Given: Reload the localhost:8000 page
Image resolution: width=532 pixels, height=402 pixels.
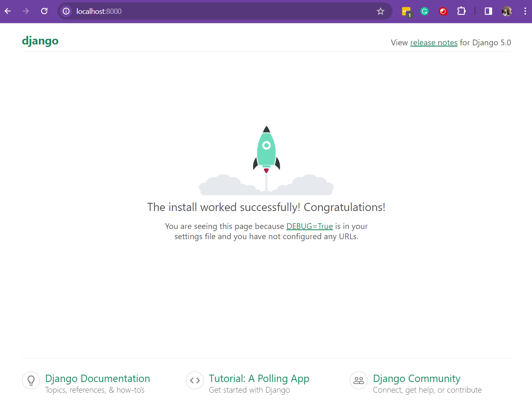Looking at the screenshot, I should point(44,11).
